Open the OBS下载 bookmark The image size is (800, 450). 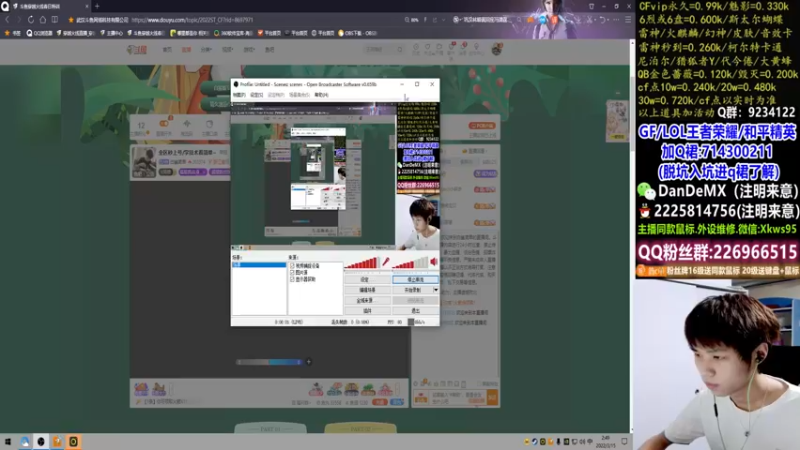coord(357,33)
